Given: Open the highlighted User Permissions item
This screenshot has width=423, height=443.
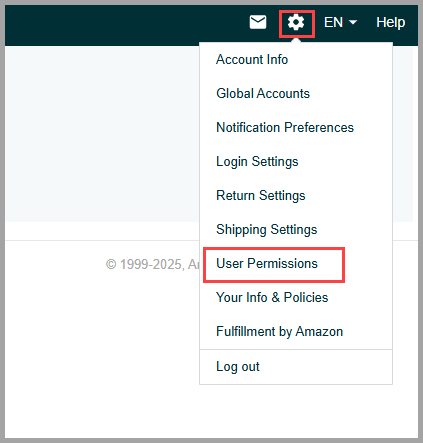Looking at the screenshot, I should click(267, 264).
